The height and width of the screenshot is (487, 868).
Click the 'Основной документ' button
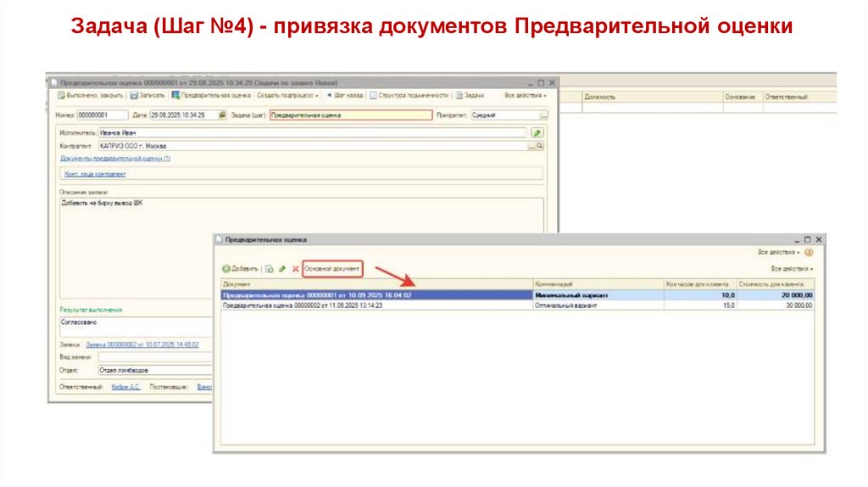(x=332, y=269)
